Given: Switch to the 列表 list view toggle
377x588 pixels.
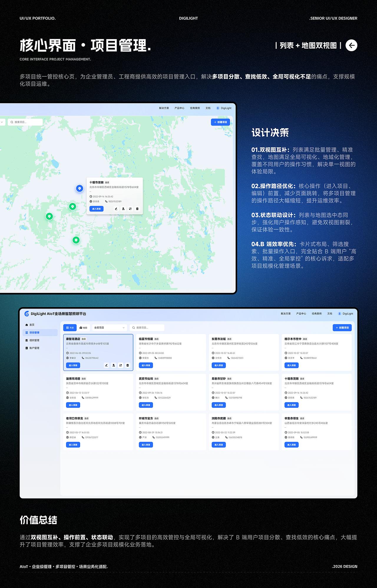Looking at the screenshot, I should tap(70, 328).
